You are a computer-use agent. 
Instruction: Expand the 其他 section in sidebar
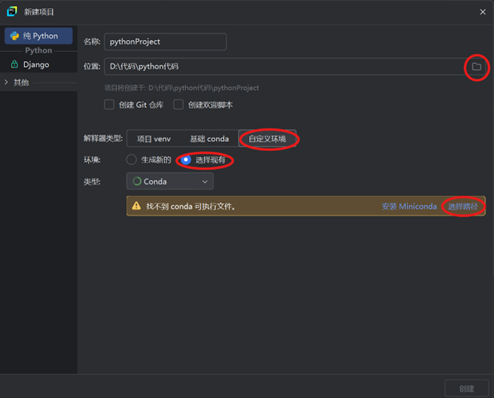(6, 82)
